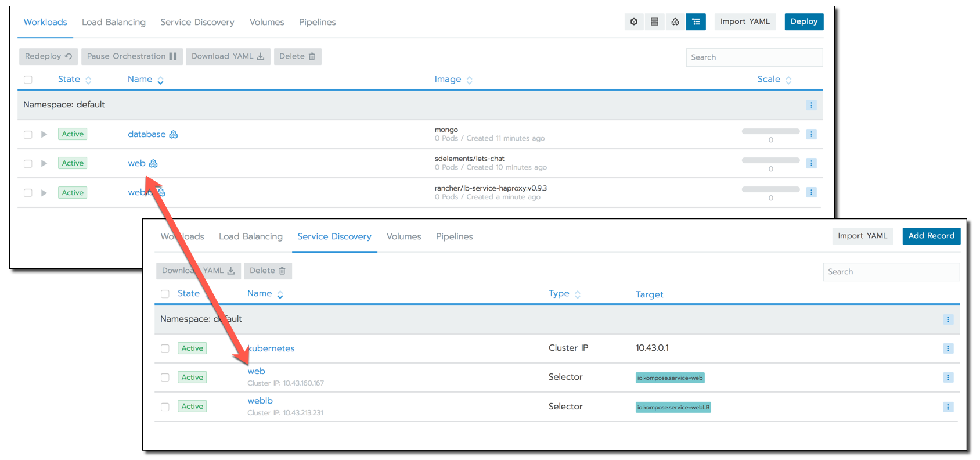980x460 pixels.
Task: Click the Add Record button
Action: 931,236
